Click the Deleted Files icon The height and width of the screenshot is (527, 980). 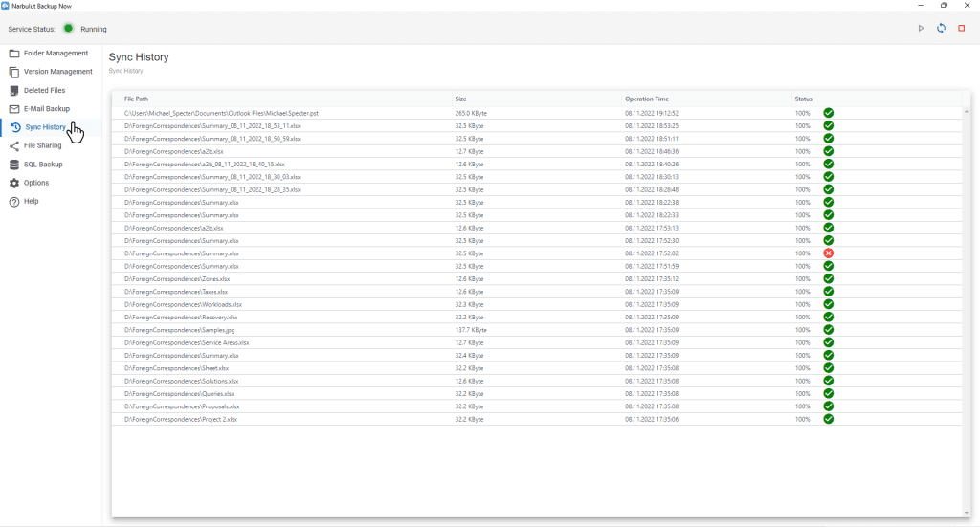14,91
